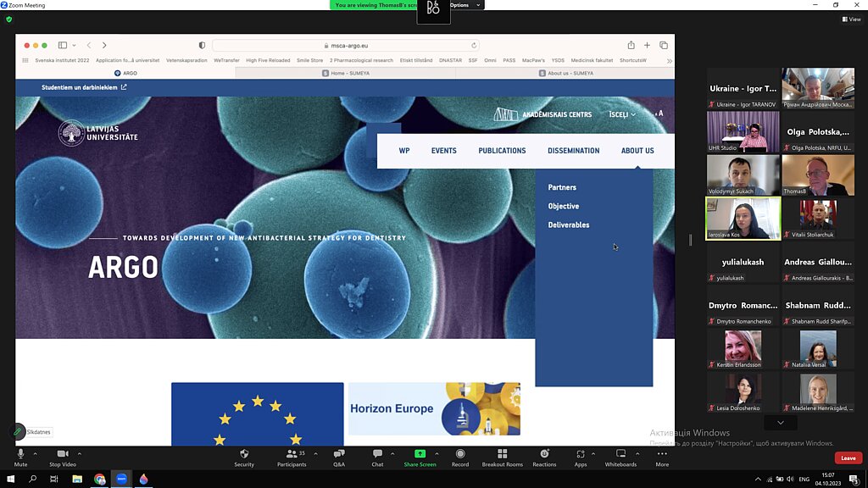Open the Q&A panel
This screenshot has width=868, height=488.
(x=339, y=457)
